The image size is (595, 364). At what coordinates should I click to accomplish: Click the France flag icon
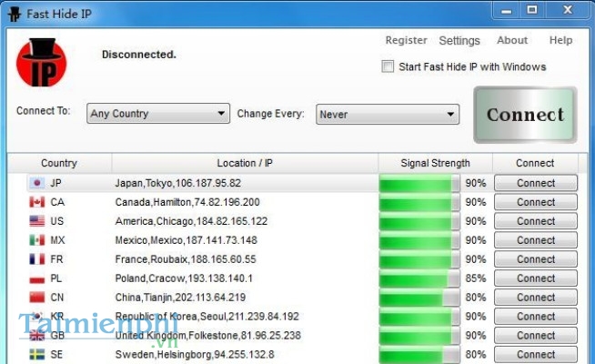pos(36,259)
